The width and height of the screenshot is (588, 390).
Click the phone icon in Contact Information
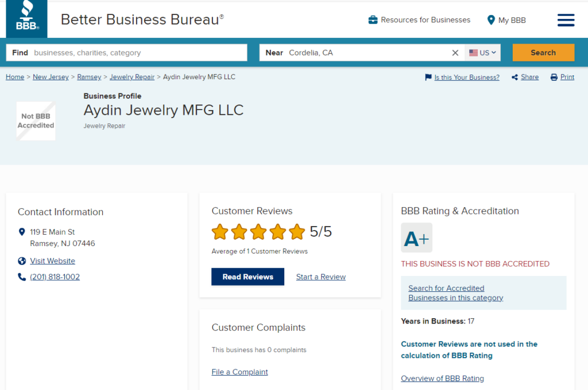[22, 277]
